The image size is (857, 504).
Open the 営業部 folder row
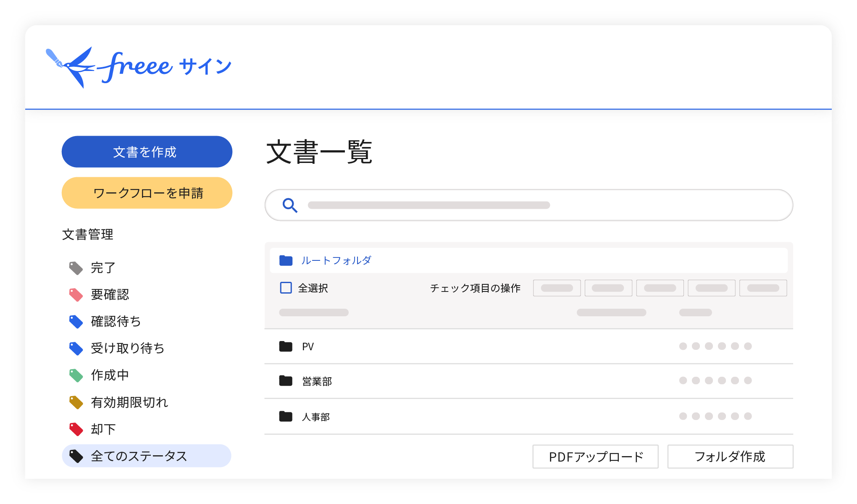tap(317, 381)
